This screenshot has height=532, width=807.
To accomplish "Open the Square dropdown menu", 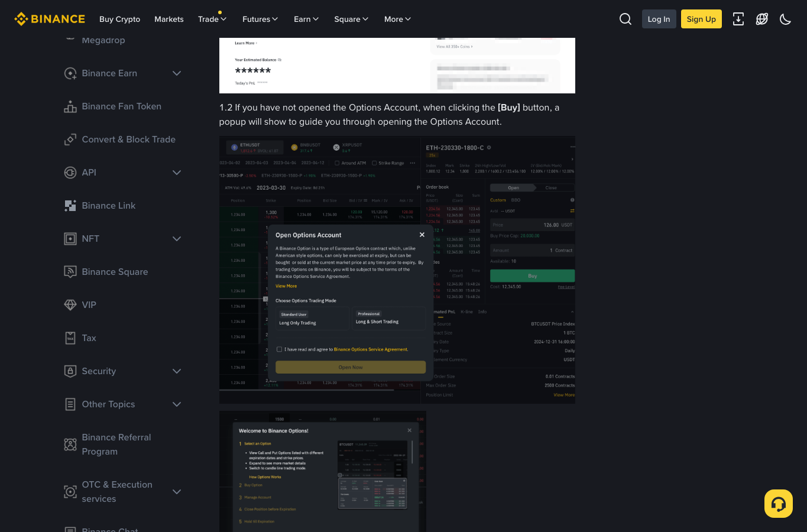I will click(351, 19).
